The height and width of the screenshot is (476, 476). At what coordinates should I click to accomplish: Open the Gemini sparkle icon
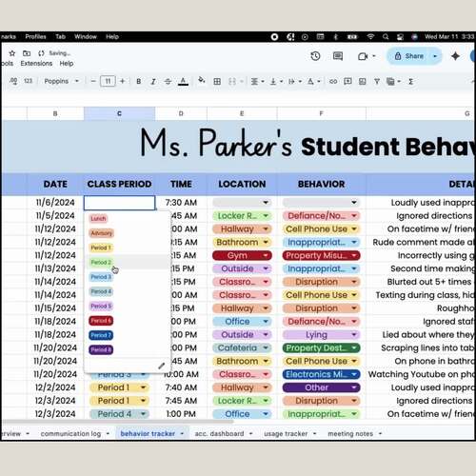tap(455, 56)
